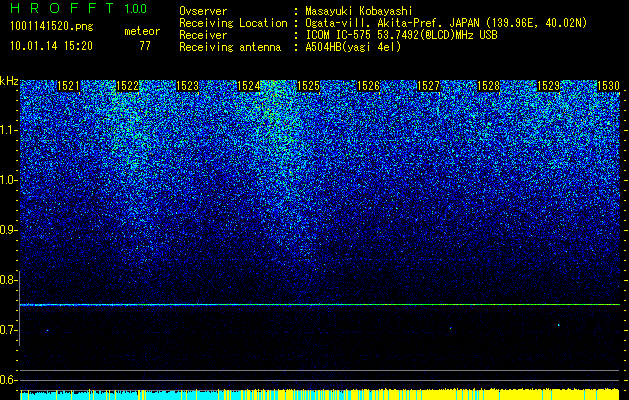Click the 1528 time marker label
629x400 pixels.
(489, 86)
